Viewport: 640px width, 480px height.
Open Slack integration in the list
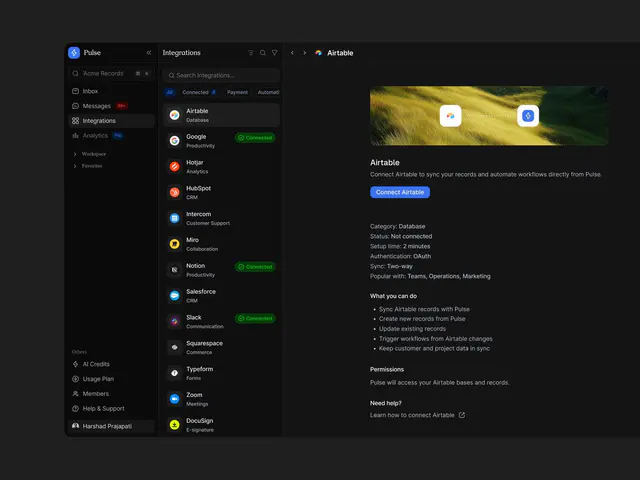pos(222,322)
